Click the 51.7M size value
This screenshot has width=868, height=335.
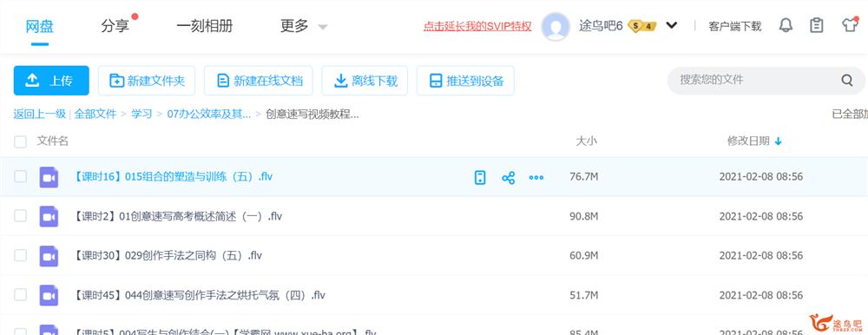583,295
